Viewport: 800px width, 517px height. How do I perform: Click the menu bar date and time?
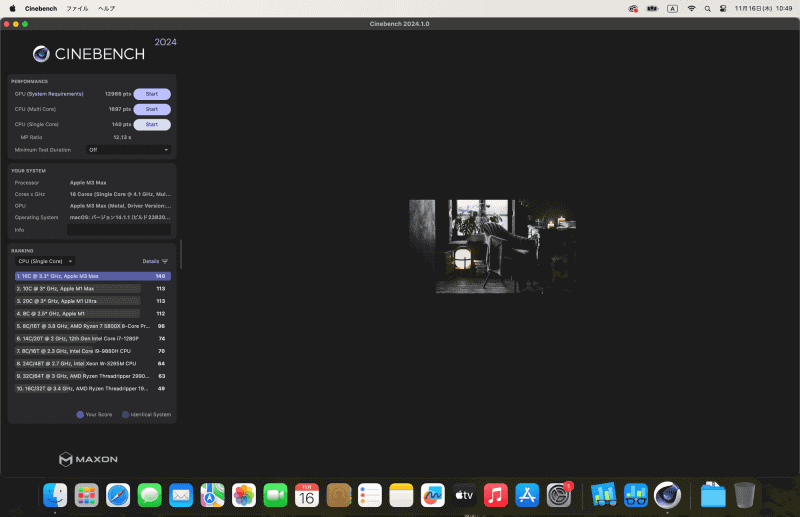pyautogui.click(x=763, y=9)
